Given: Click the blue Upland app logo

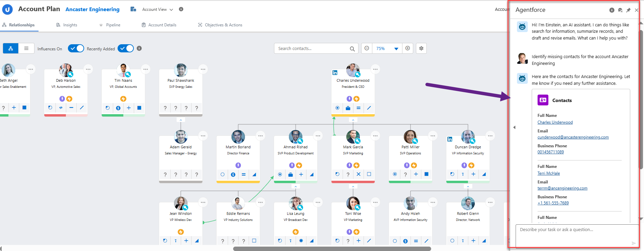Looking at the screenshot, I should coord(7,9).
